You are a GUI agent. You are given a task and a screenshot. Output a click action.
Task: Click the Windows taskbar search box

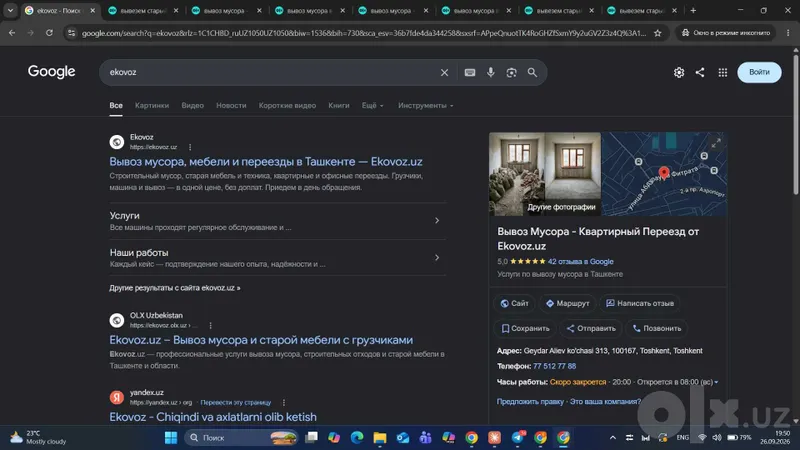tap(242, 437)
